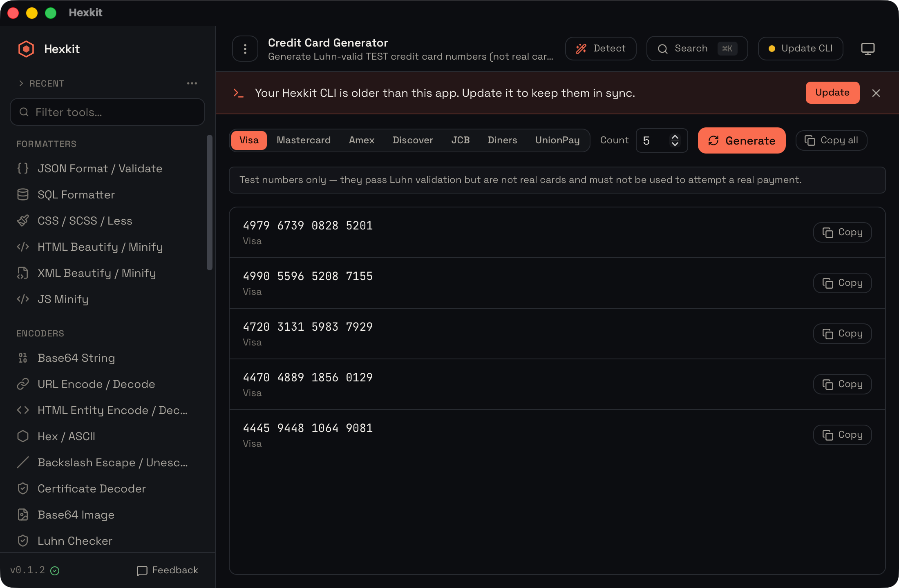Open the Base64 String encoder
Screen dimensions: 899x588
pyautogui.click(x=107, y=358)
